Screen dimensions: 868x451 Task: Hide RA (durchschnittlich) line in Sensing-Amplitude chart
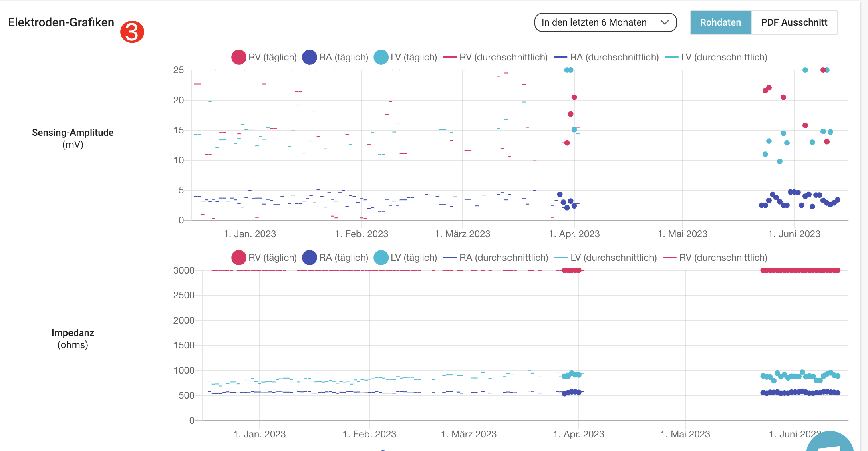pyautogui.click(x=606, y=57)
